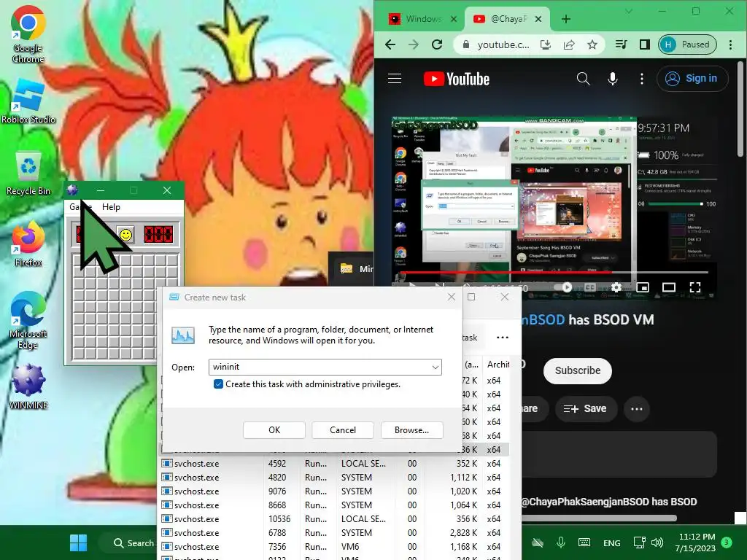Open Chrome three-dot menu
Image resolution: width=747 pixels, height=560 pixels.
[x=730, y=44]
